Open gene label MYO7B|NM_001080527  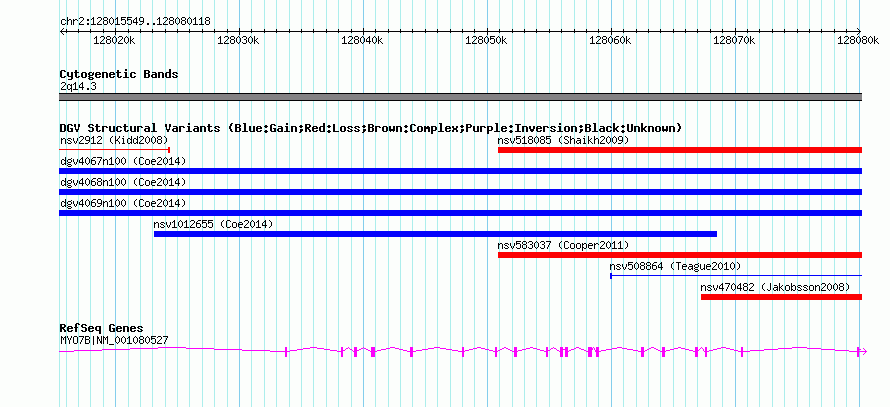tap(114, 341)
